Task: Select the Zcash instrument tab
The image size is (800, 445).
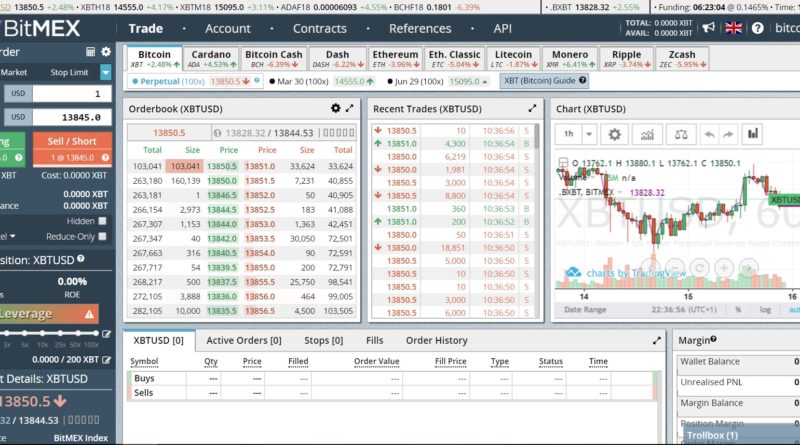Action: (x=682, y=59)
